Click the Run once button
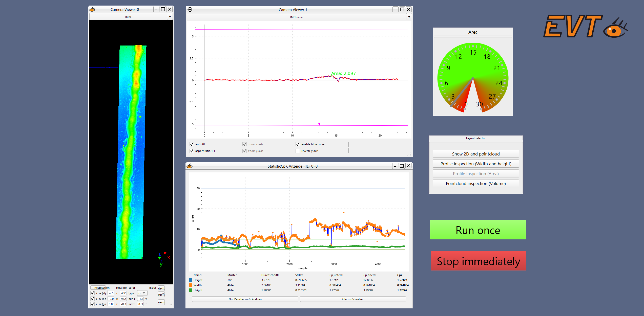The image size is (644, 316). (478, 230)
